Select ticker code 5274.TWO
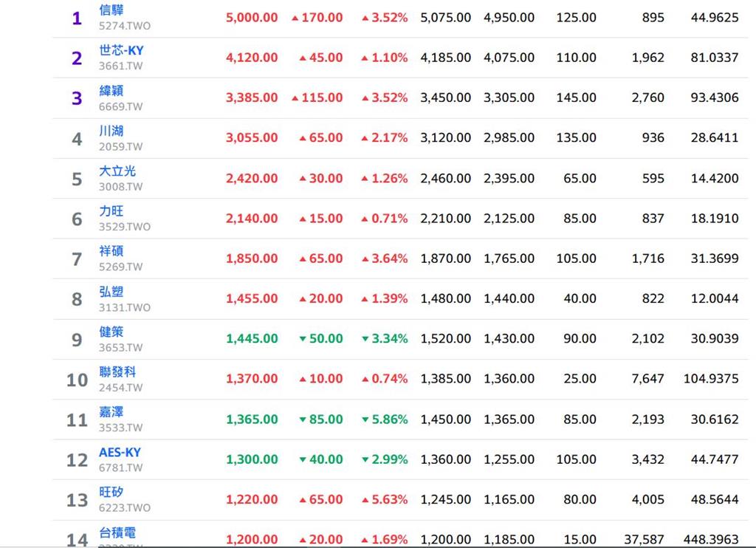 125,26
